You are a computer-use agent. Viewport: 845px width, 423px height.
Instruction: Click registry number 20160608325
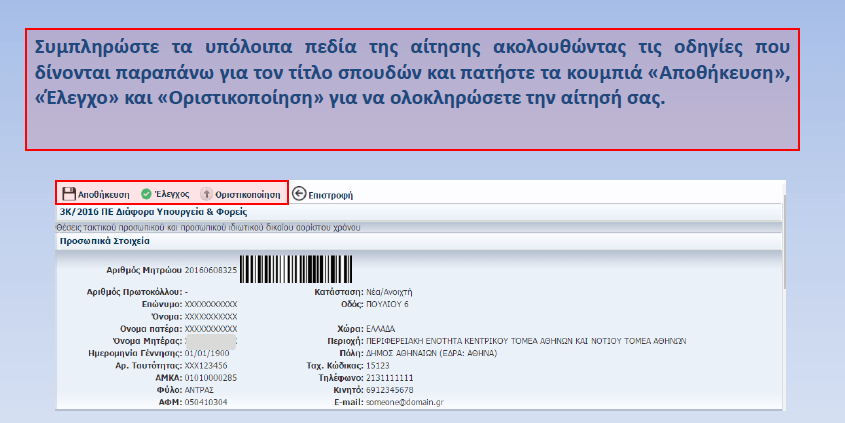(211, 270)
